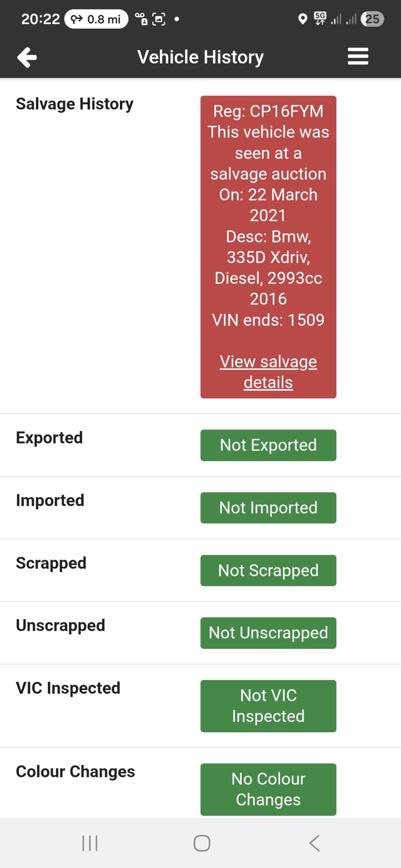Tap the Not Unscrapped status badge
Viewport: 401px width, 868px height.
[268, 633]
